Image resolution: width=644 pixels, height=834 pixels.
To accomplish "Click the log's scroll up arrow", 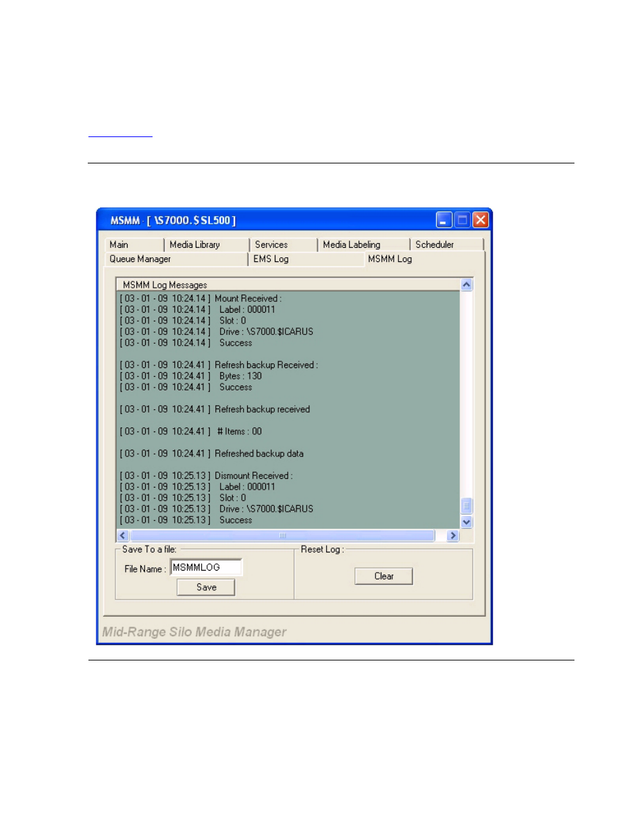I will (x=466, y=285).
